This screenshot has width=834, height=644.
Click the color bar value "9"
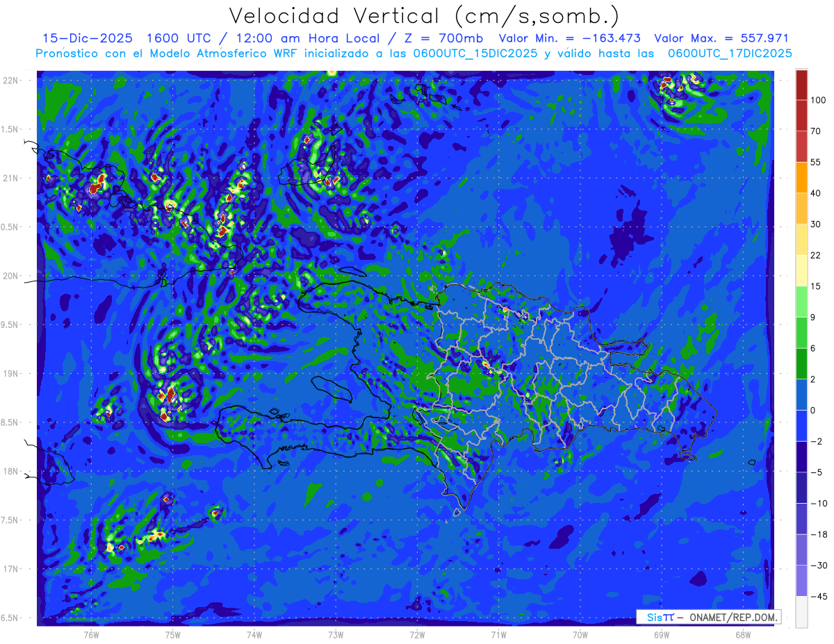813,317
